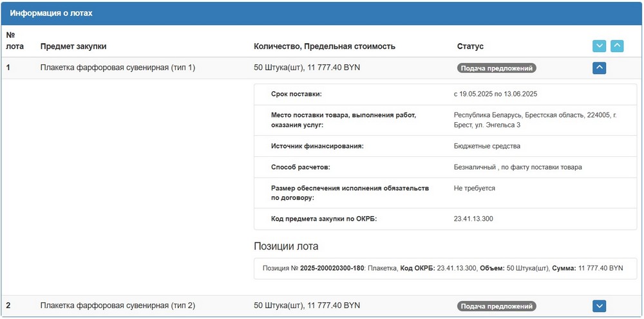Click the delivery period dates value
Viewport: 644px width, 319px height.
point(495,94)
